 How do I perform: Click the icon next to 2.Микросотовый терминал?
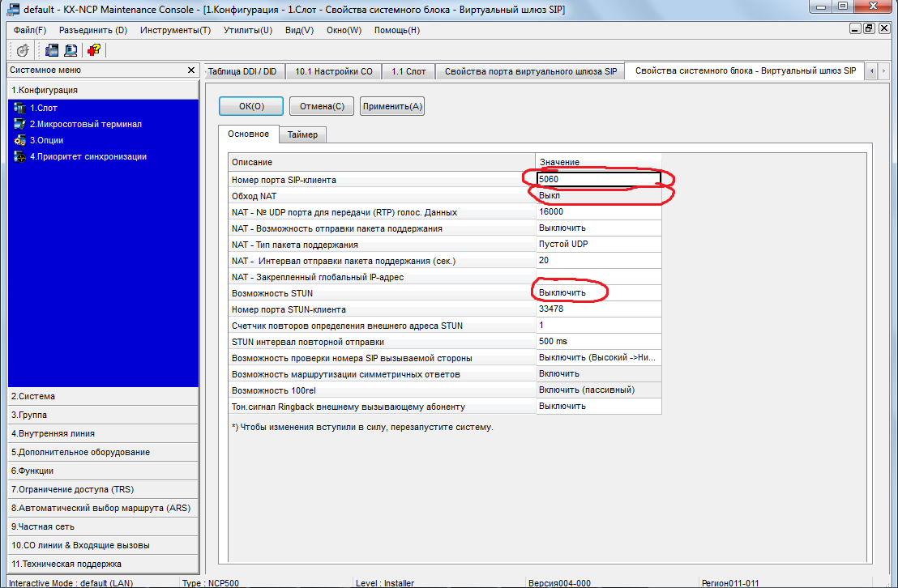(21, 124)
